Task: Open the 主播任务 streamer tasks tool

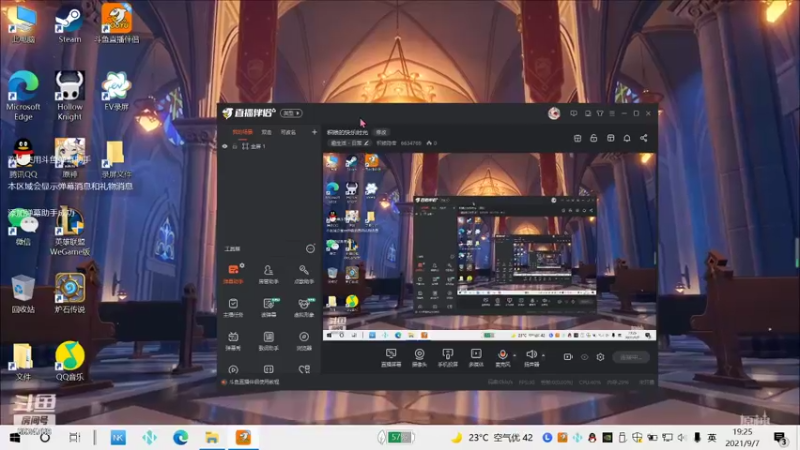Action: (233, 307)
